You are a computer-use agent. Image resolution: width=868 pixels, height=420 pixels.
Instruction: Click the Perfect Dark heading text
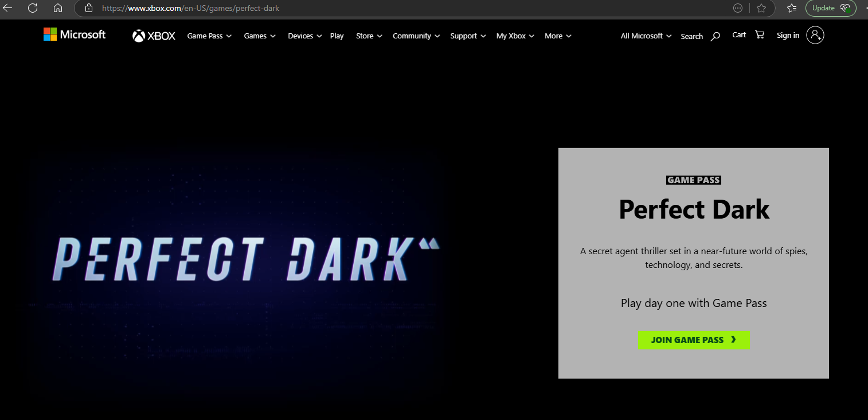pos(694,209)
